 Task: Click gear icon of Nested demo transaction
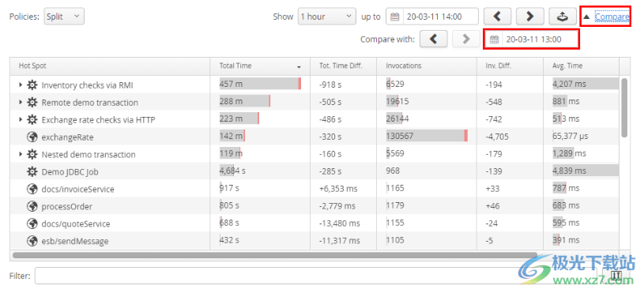32,154
